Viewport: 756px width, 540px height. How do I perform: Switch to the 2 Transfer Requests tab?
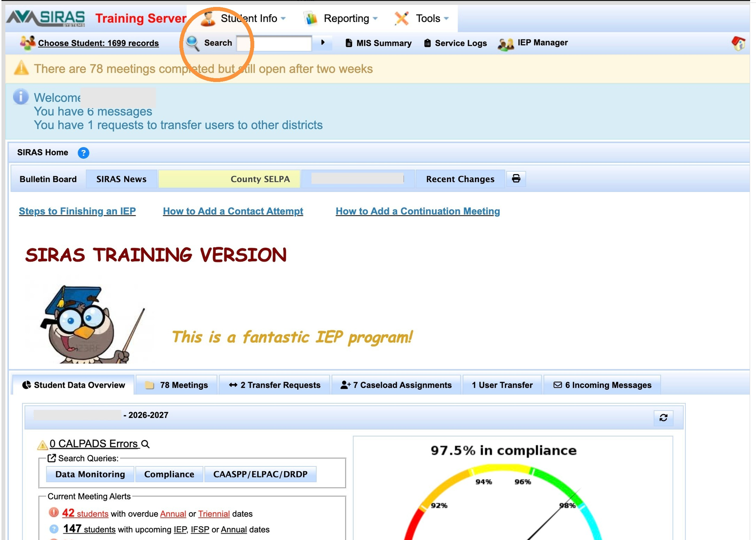[274, 385]
